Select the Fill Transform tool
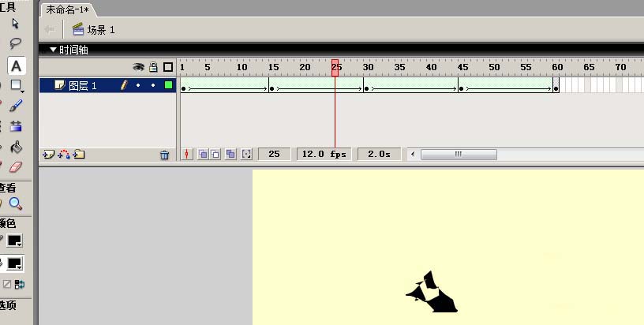Screen dimensions: 644x325 coord(16,126)
